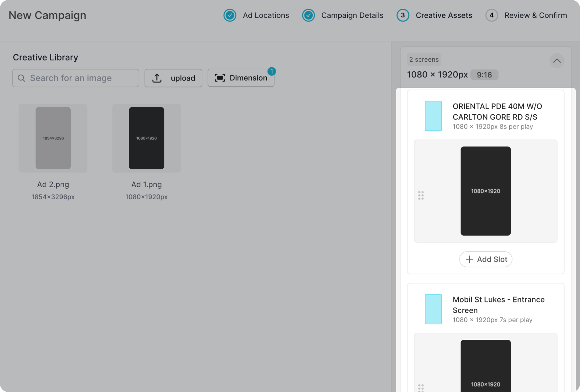Select the Ad 1.png thumbnail
This screenshot has height=392, width=580.
(147, 138)
